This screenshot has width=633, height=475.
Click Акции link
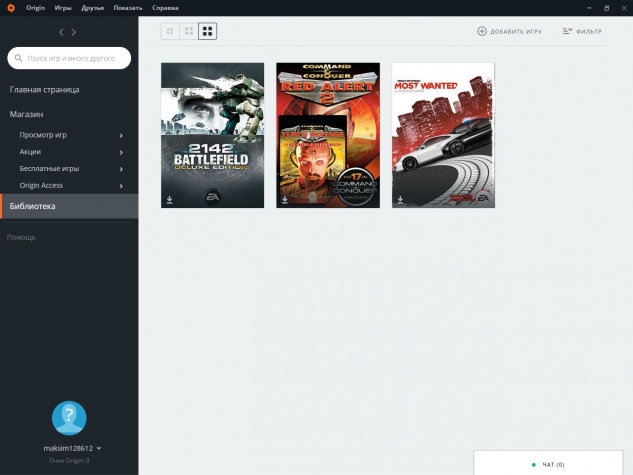(x=30, y=152)
